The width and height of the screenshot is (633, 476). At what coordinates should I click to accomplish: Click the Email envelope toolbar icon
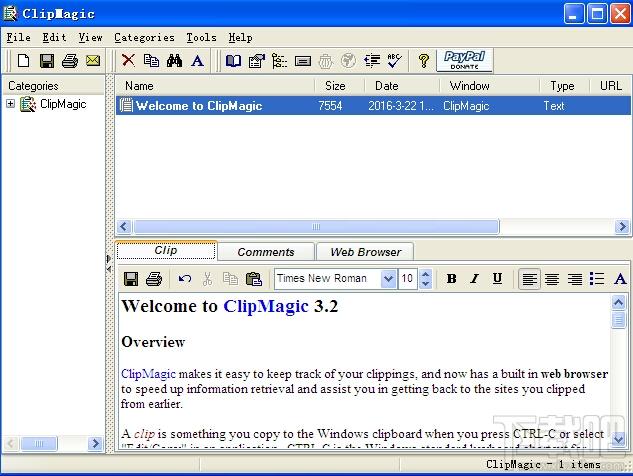point(93,61)
